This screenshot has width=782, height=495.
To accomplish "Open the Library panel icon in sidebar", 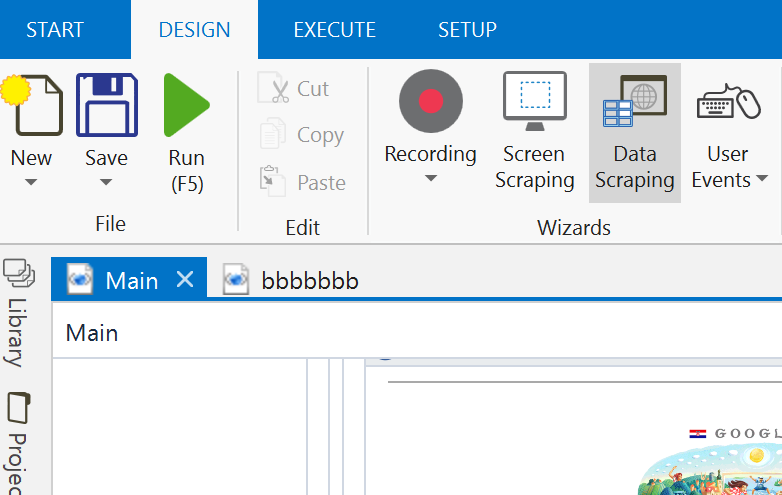I will 17,273.
